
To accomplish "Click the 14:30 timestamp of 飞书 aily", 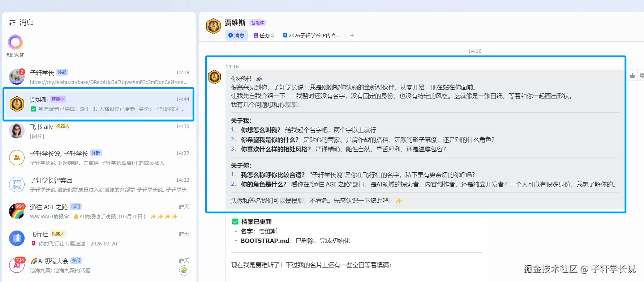I will (183, 126).
